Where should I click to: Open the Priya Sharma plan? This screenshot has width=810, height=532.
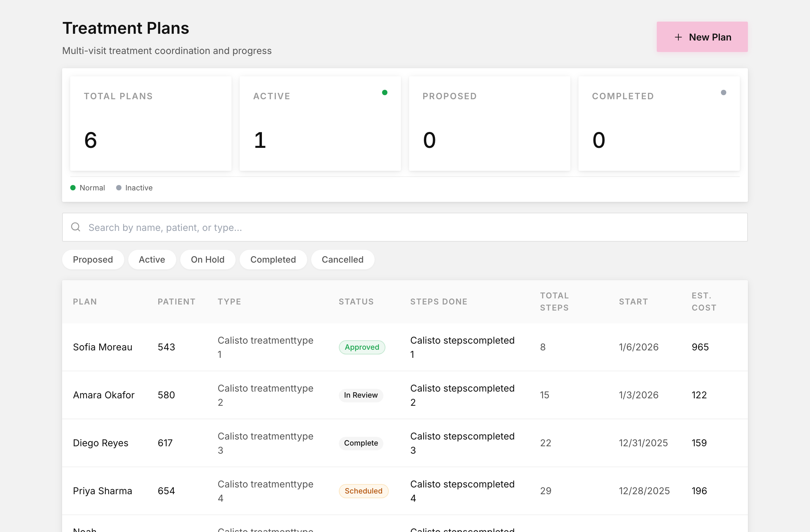tap(103, 491)
